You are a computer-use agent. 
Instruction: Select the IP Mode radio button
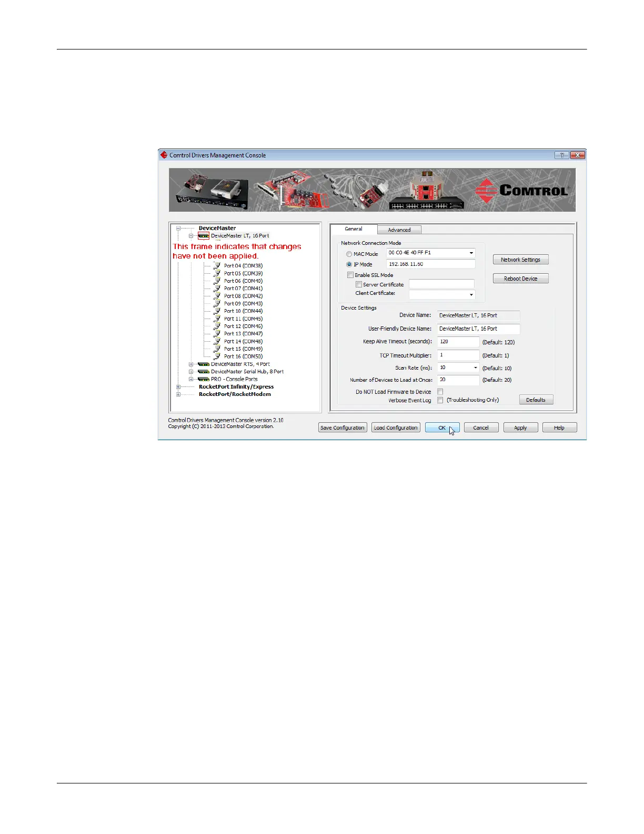click(x=349, y=264)
